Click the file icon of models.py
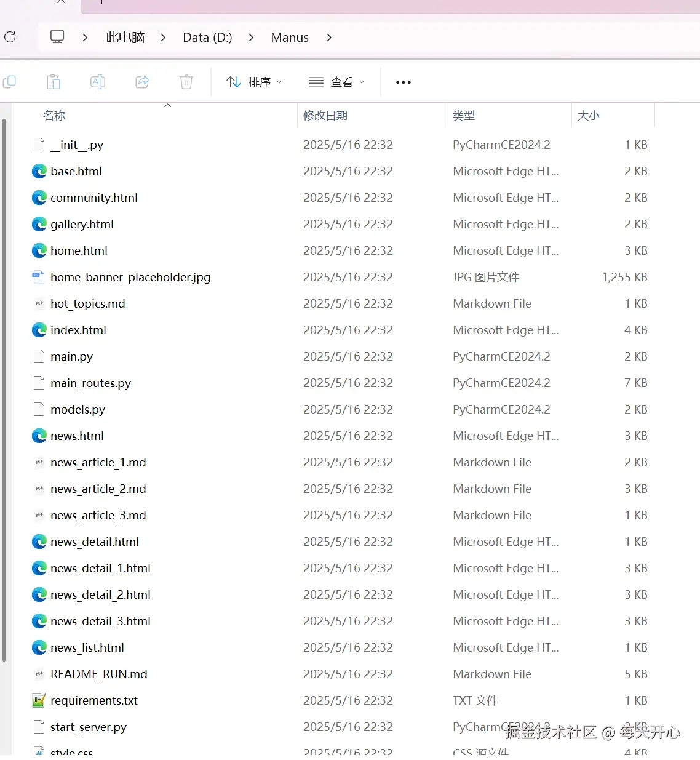The width and height of the screenshot is (700, 760). 39,409
